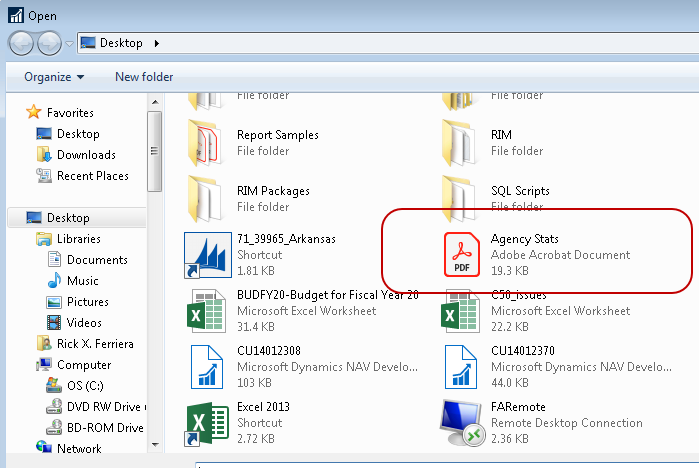Click the Back navigation button
This screenshot has height=468, width=699.
coord(21,43)
